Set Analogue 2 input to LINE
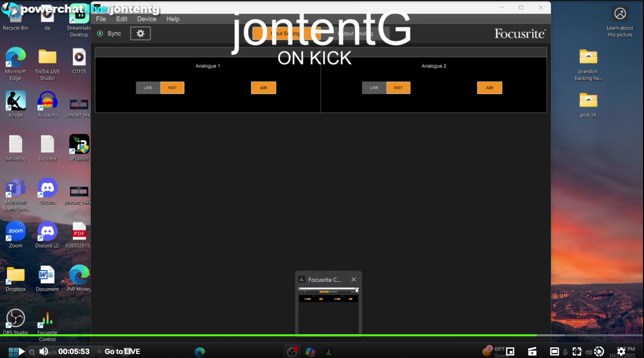Image resolution: width=644 pixels, height=358 pixels. point(374,88)
